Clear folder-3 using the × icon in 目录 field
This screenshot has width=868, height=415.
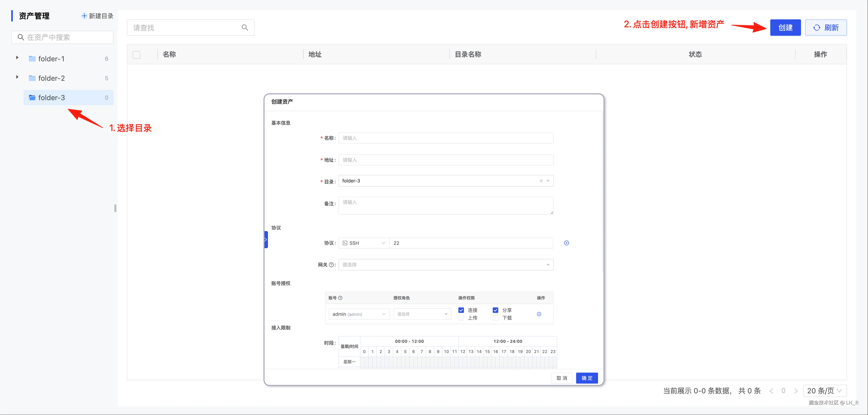[541, 181]
